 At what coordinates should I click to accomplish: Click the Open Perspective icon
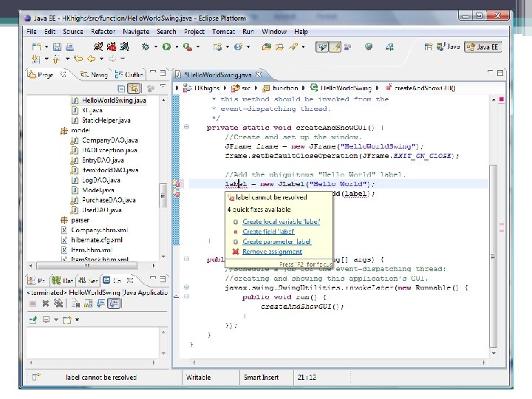coord(430,47)
